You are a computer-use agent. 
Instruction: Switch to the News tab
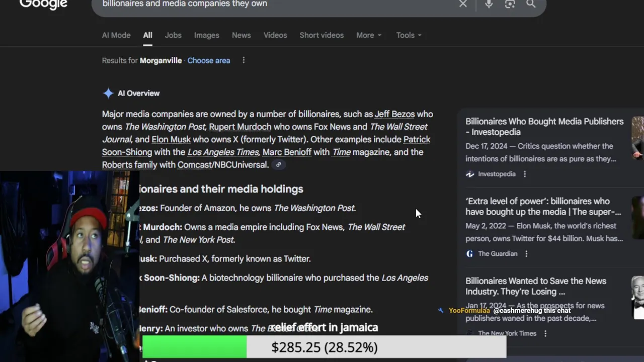click(x=242, y=35)
